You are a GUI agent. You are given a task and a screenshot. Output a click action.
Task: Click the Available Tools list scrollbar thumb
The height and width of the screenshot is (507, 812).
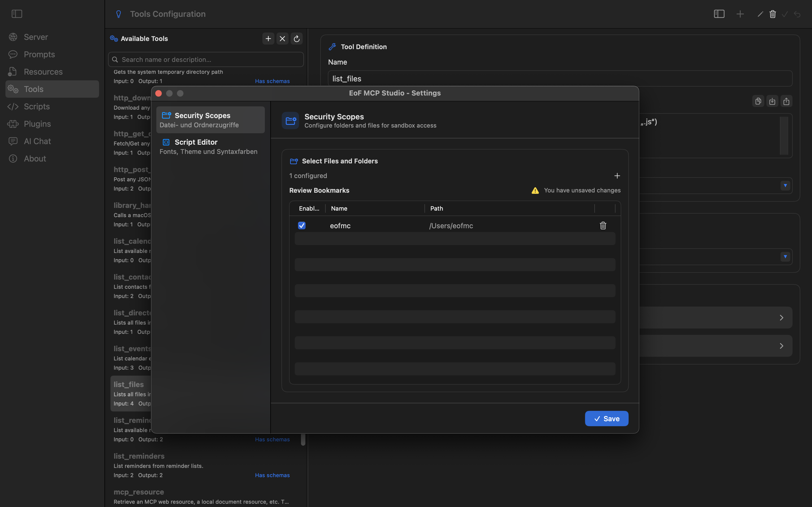[x=303, y=440]
